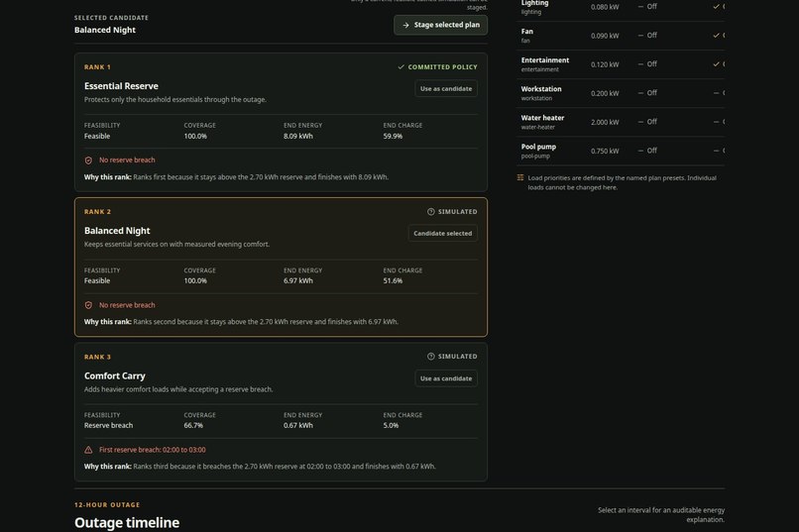Click the checkmark icon in Fan row
This screenshot has height=532, width=799.
pyautogui.click(x=716, y=36)
